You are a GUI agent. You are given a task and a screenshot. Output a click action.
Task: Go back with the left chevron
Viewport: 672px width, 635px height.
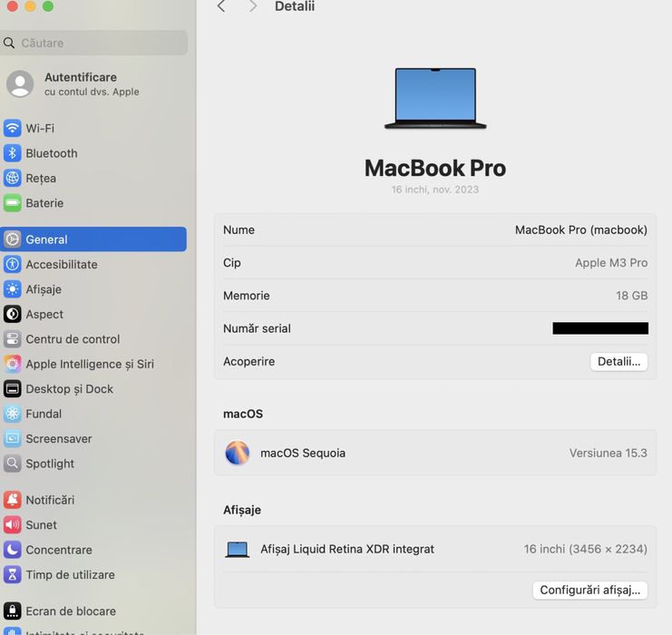point(221,6)
